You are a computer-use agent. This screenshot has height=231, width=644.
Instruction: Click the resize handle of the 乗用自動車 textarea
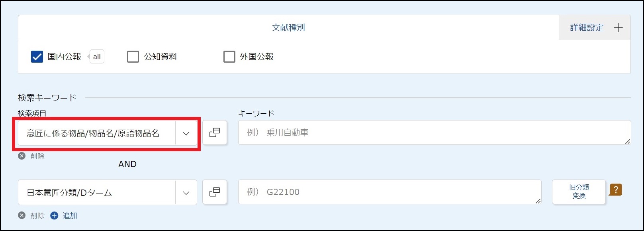click(628, 142)
